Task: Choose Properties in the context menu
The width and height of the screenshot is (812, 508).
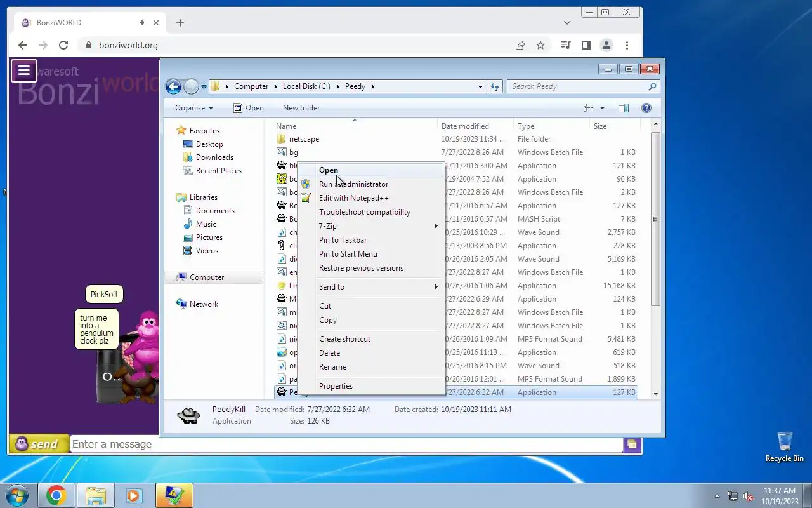Action: 371,386
